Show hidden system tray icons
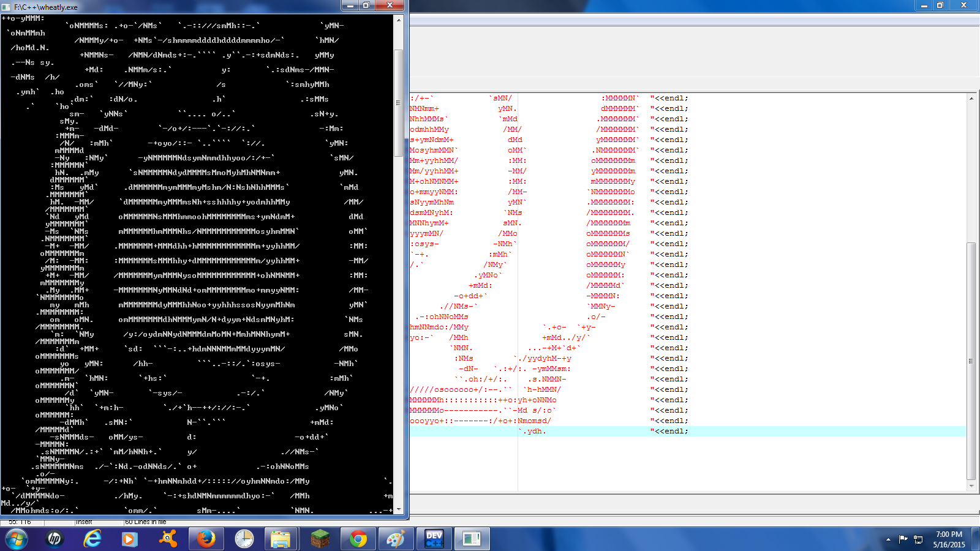This screenshot has height=551, width=980. 888,539
